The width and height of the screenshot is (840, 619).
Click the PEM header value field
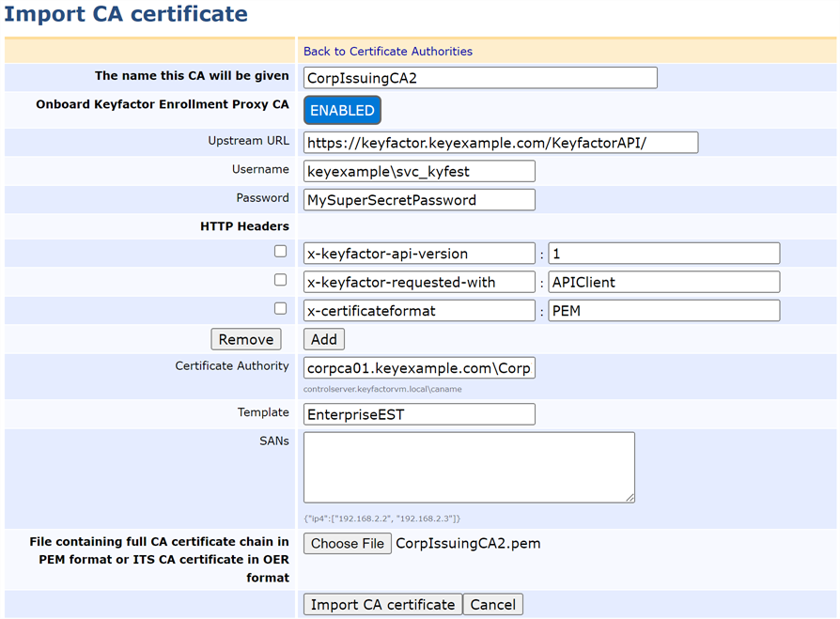point(663,310)
